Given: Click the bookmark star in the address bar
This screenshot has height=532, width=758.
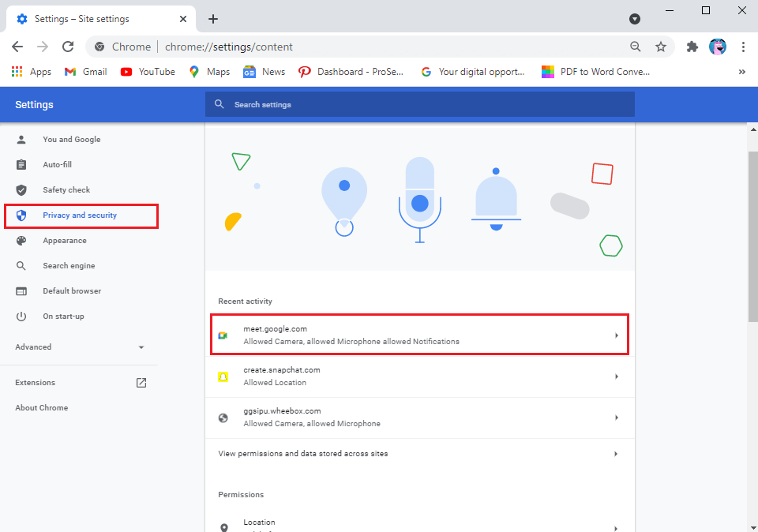Looking at the screenshot, I should click(661, 47).
